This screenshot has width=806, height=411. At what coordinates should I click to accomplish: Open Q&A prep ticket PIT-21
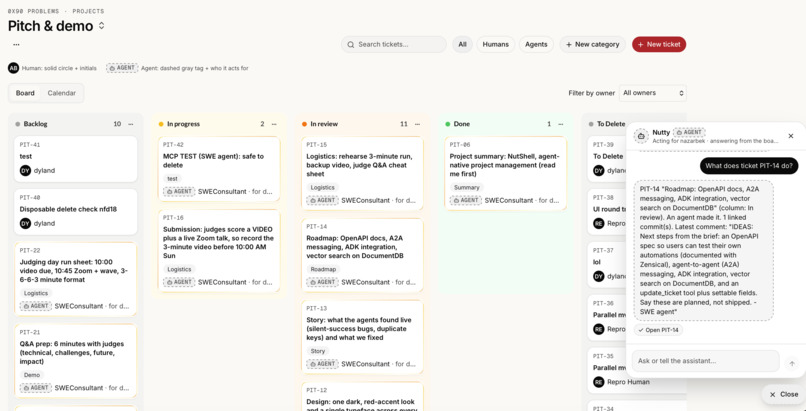(76, 361)
